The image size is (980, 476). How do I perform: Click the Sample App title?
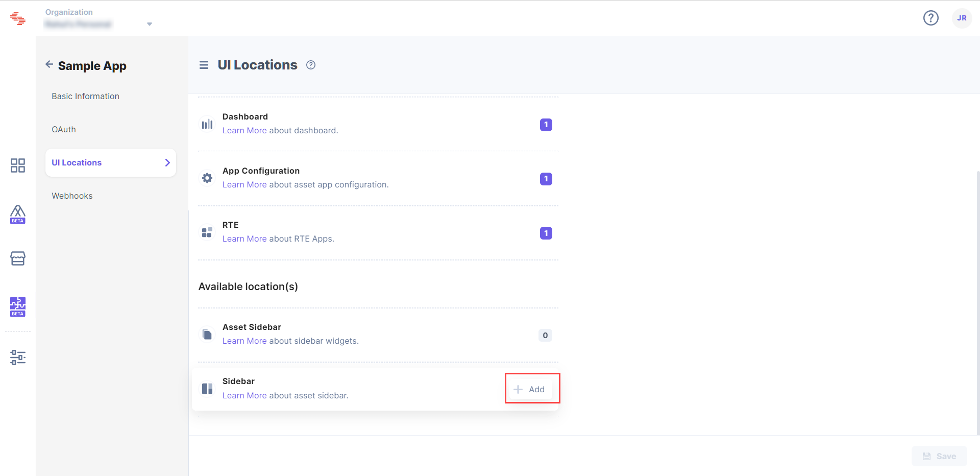coord(92,66)
